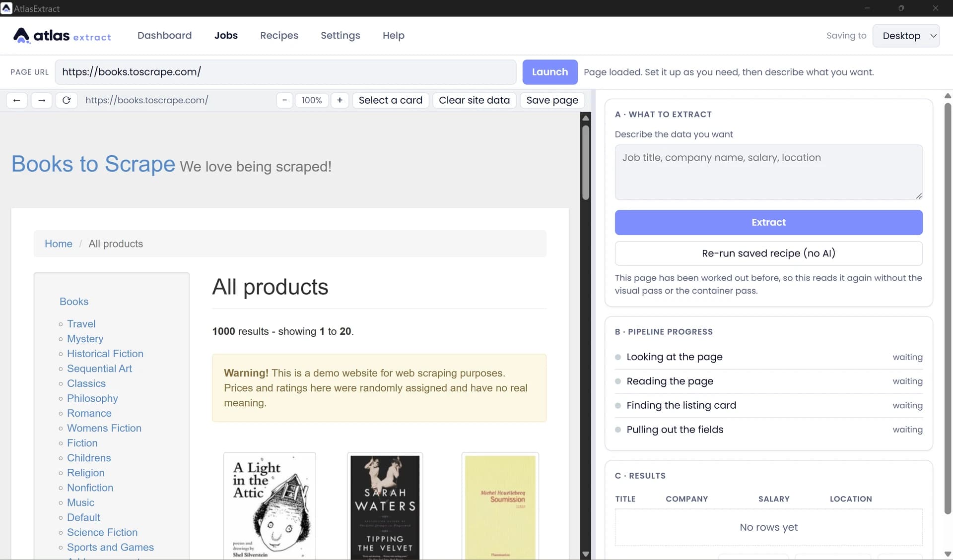The width and height of the screenshot is (953, 560).
Task: Go forward in the embedded browser
Action: (42, 100)
